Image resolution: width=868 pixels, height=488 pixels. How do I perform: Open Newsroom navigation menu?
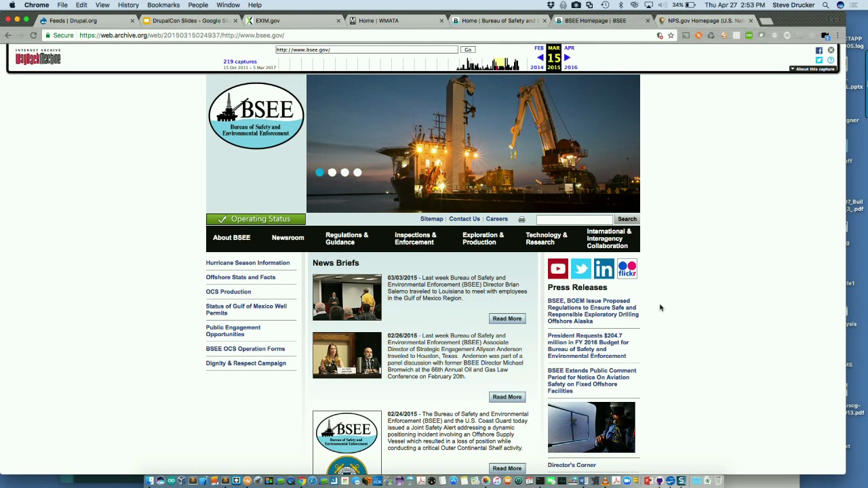[x=288, y=238]
